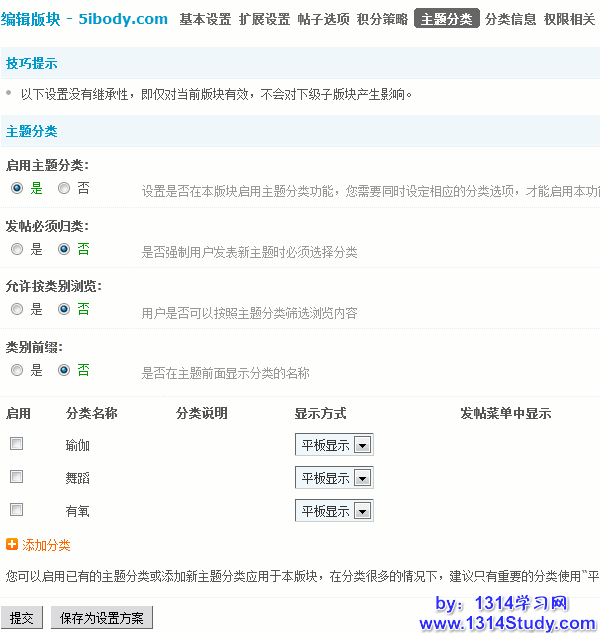This screenshot has height=633, width=600.
Task: Select 否 for 启用主题分类
Action: coord(64,188)
